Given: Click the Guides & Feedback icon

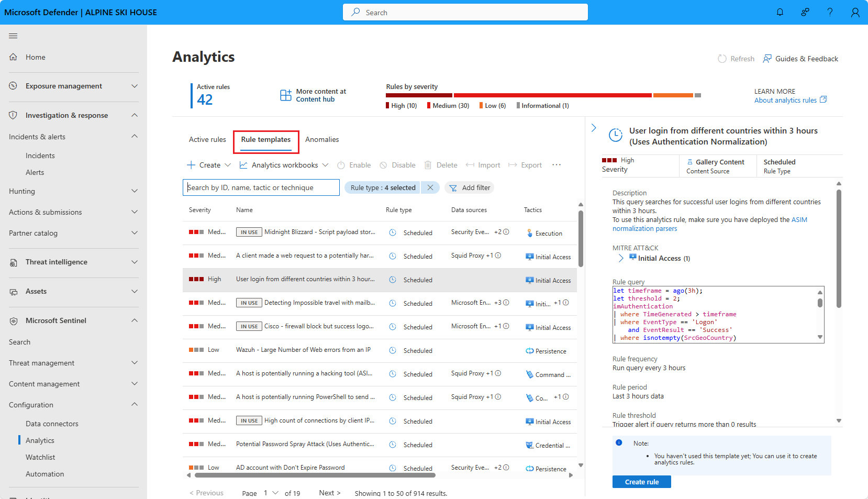Looking at the screenshot, I should (767, 59).
